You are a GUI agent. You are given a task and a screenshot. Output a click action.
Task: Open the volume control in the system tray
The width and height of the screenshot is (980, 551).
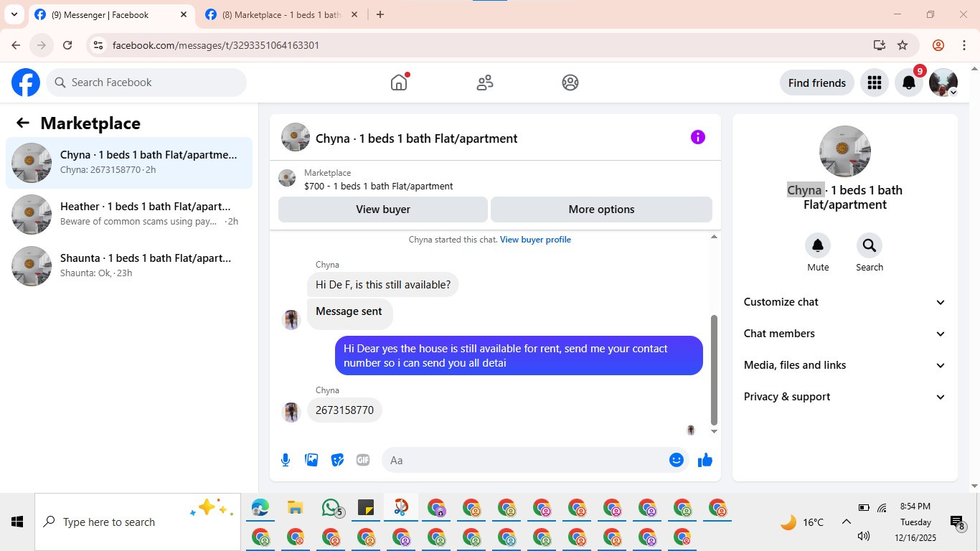tap(864, 535)
